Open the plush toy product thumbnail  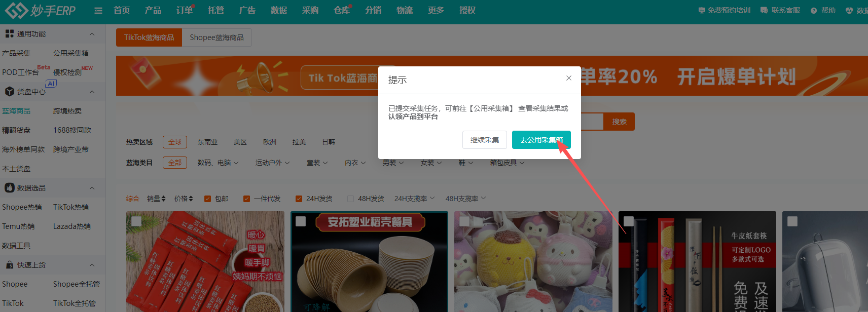[533, 261]
